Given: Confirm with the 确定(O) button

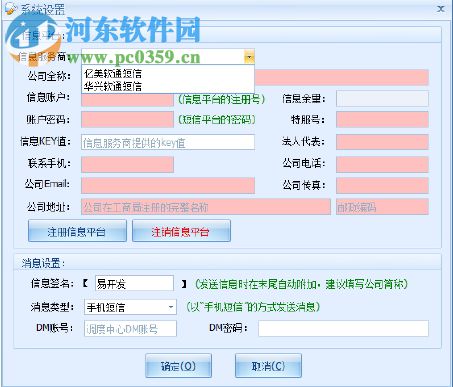Looking at the screenshot, I should [x=178, y=366].
